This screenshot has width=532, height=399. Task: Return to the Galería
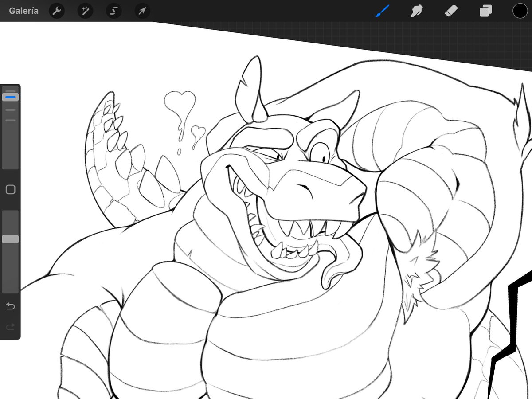point(23,11)
